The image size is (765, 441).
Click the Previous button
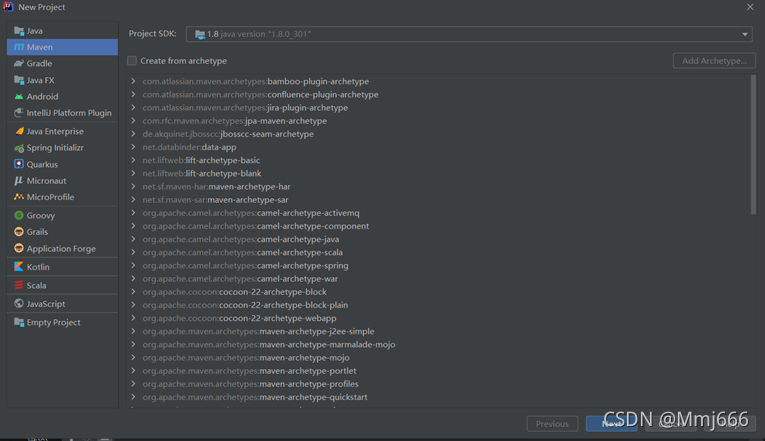[x=552, y=423]
